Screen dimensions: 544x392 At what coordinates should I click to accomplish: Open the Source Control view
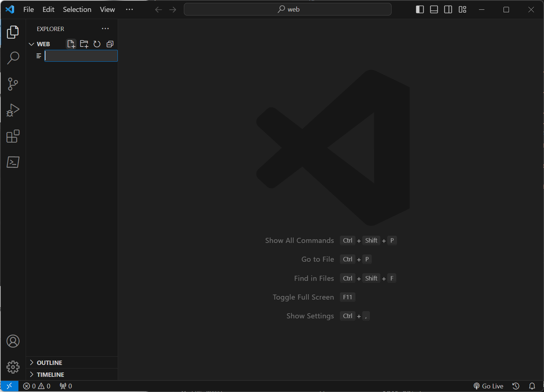click(x=13, y=84)
